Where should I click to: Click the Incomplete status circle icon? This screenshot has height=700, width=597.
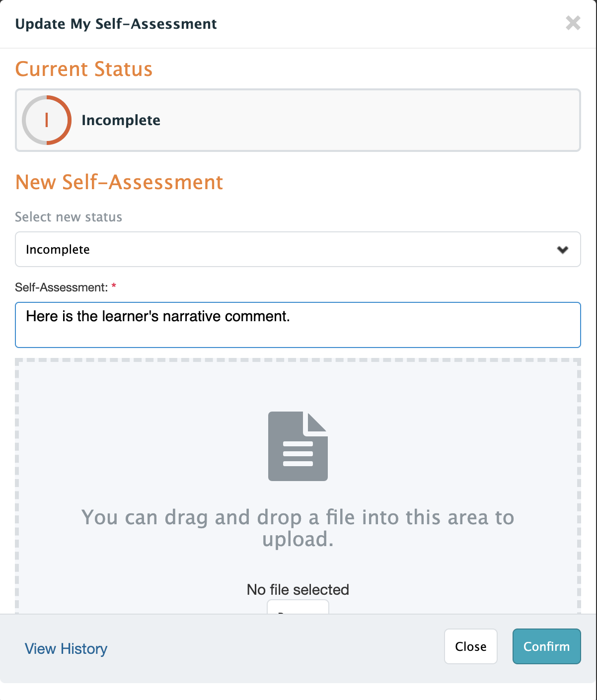click(x=47, y=120)
